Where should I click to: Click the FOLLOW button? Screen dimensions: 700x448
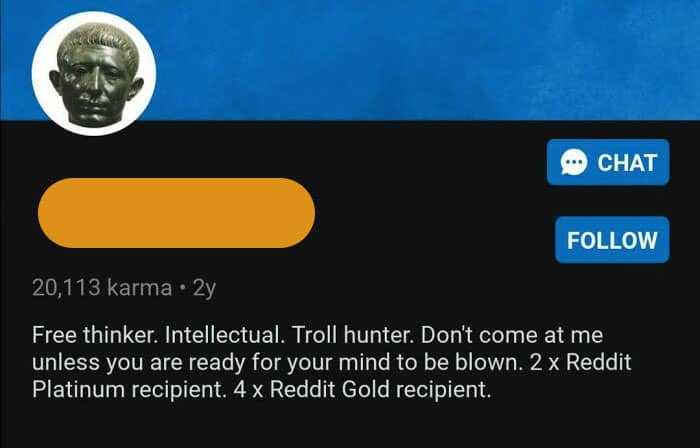point(612,240)
